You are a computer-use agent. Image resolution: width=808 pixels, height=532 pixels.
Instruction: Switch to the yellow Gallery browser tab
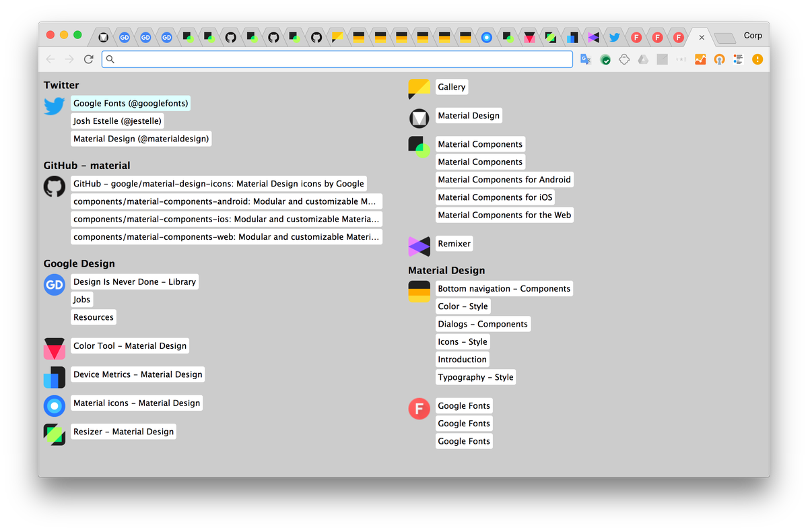tap(337, 38)
